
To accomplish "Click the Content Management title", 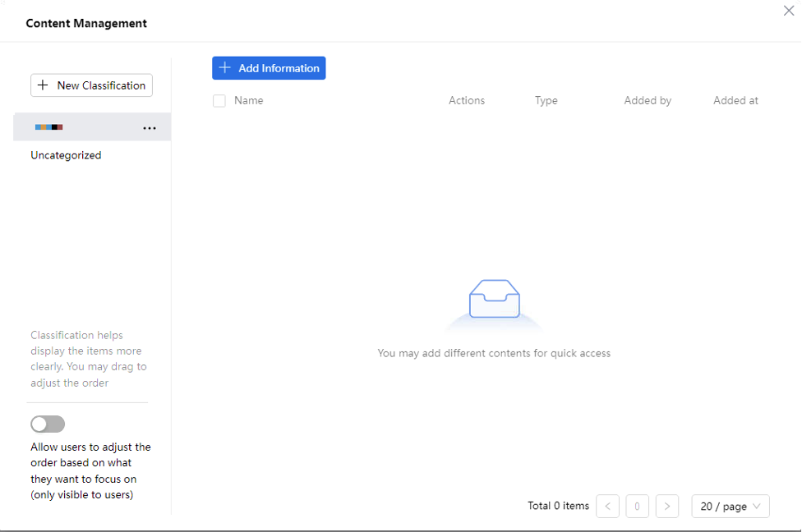I will pyautogui.click(x=86, y=24).
